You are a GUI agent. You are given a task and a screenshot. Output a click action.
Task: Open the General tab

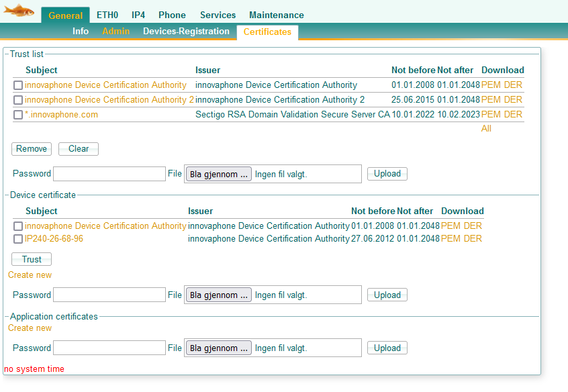tap(66, 15)
